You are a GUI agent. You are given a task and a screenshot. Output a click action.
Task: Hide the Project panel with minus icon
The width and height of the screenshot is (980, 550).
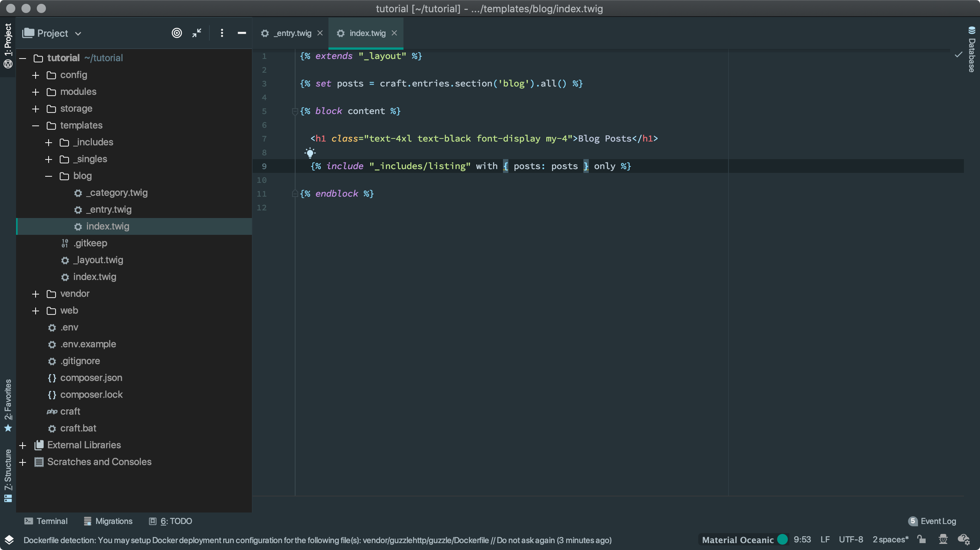click(242, 33)
